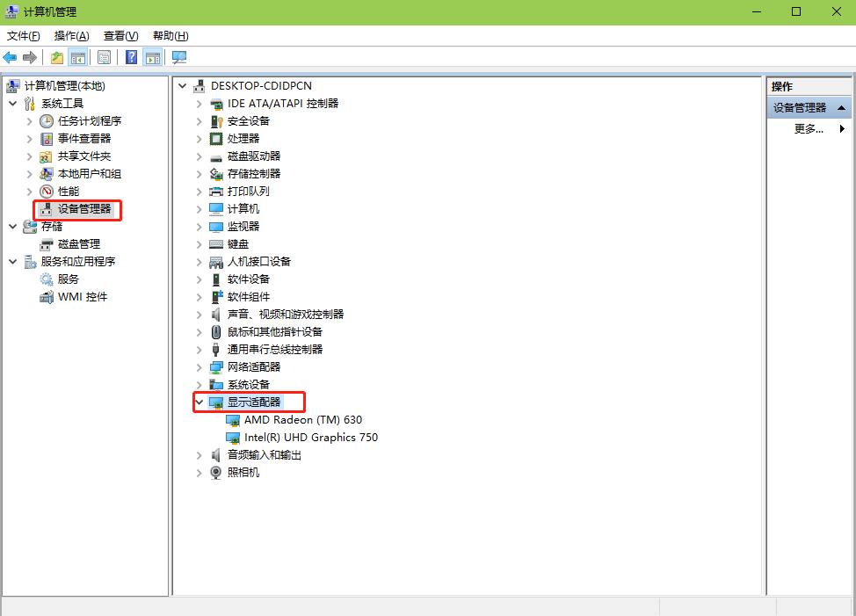
Task: Expand the 网络适配器 category
Action: click(x=199, y=367)
